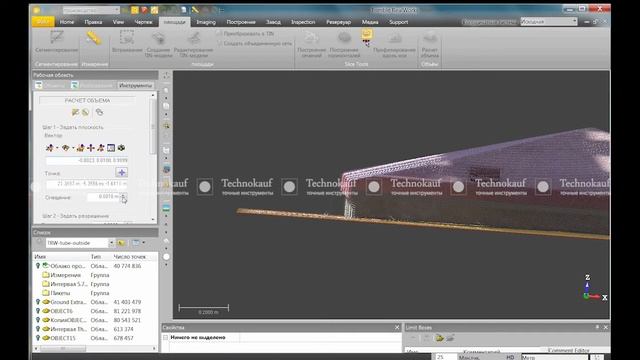The width and height of the screenshot is (640, 360).
Task: Click the blue screen-view vector icon
Action: 111,148
